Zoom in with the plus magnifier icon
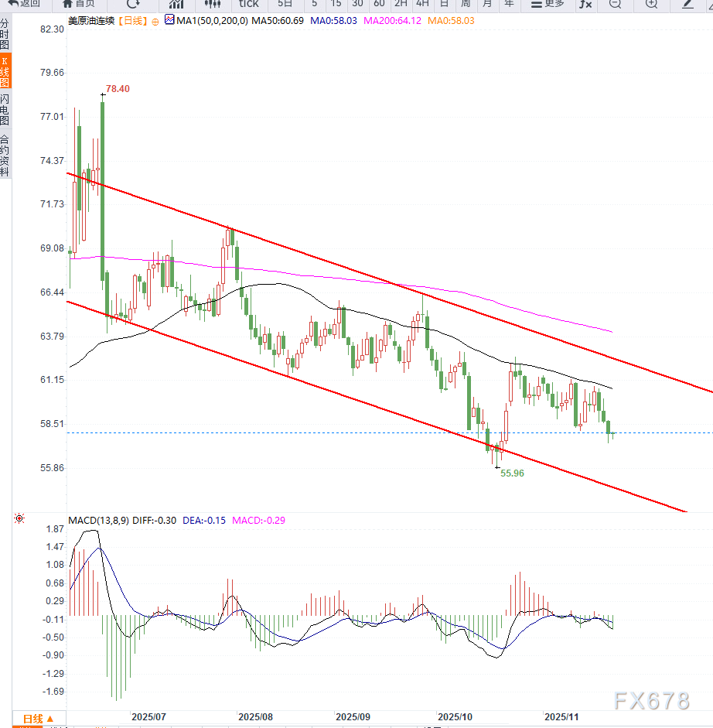 [x=651, y=5]
